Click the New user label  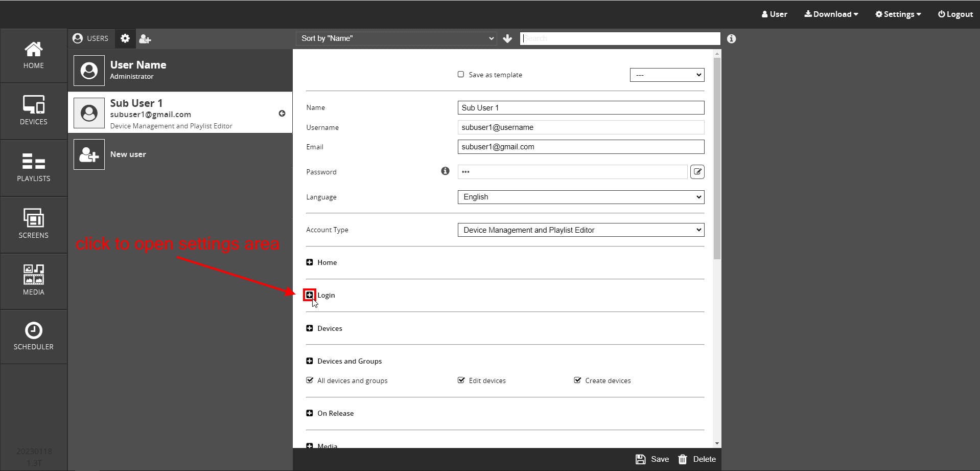(x=128, y=154)
